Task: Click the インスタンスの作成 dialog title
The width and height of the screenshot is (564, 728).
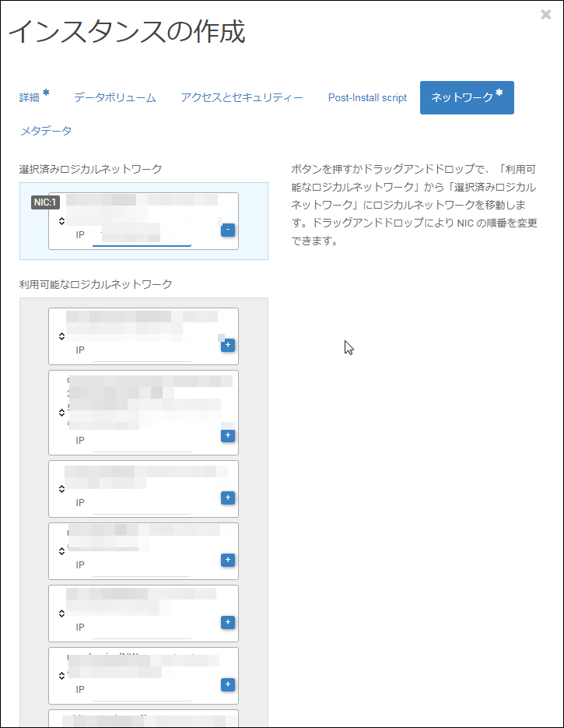Action: click(127, 32)
